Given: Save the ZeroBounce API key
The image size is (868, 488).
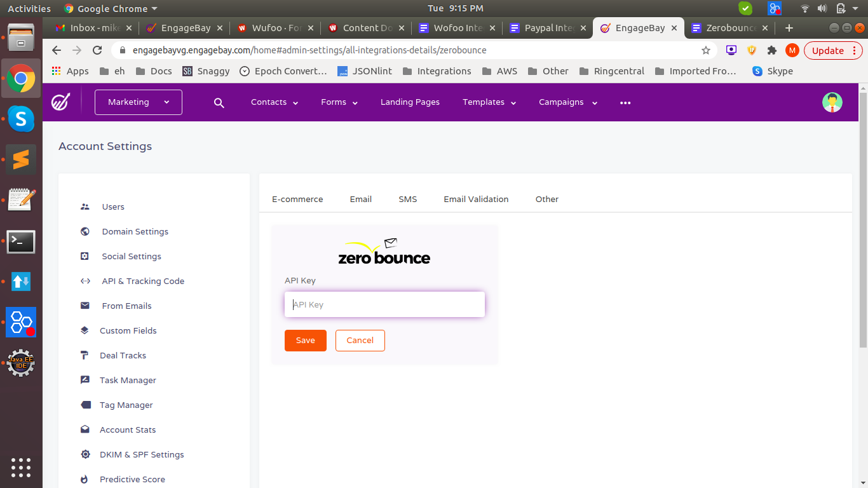Looking at the screenshot, I should pos(306,341).
